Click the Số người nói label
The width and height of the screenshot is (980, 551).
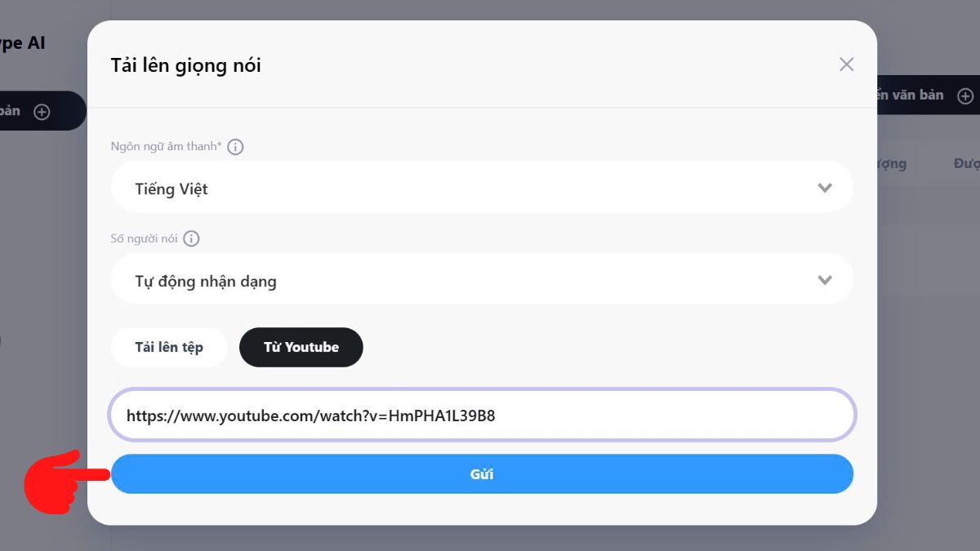(x=145, y=239)
